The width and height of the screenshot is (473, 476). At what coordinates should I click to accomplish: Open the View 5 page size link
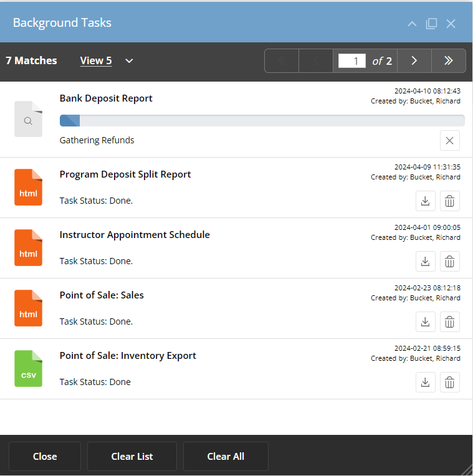pos(96,61)
